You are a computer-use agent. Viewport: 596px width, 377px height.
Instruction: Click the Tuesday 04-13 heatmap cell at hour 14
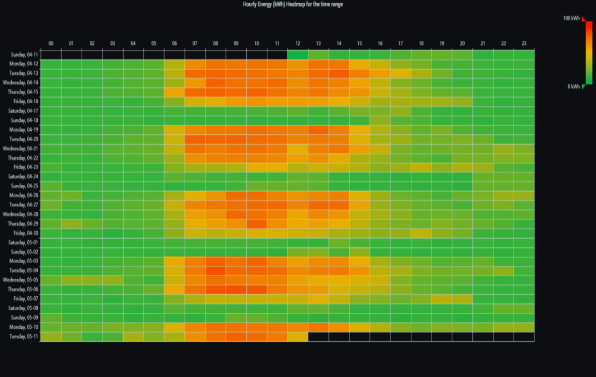point(339,73)
